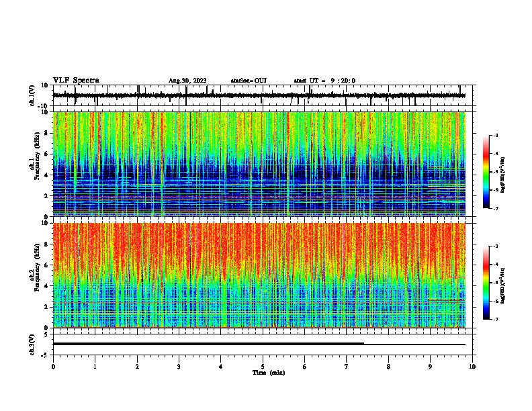Click the time axis tick label '3'
The image size is (532, 411).
[179, 367]
